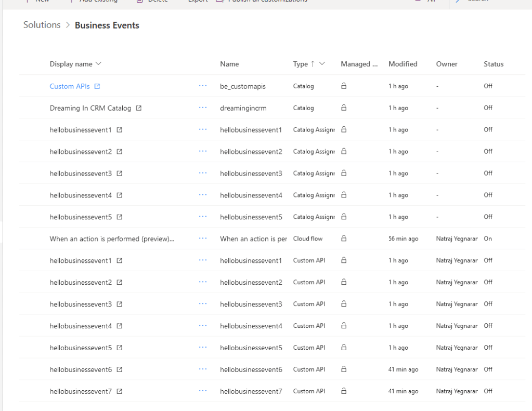Viewport: 532px width, 411px height.
Task: Open ellipsis menu for the cloud flow row
Action: pyautogui.click(x=202, y=238)
